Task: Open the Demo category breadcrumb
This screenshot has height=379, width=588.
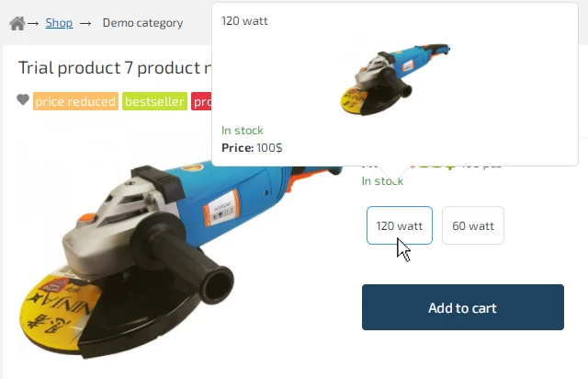Action: [142, 23]
